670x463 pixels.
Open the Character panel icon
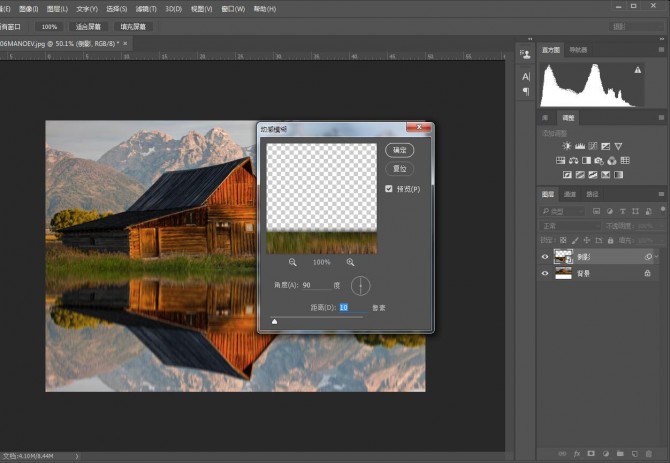(x=526, y=75)
